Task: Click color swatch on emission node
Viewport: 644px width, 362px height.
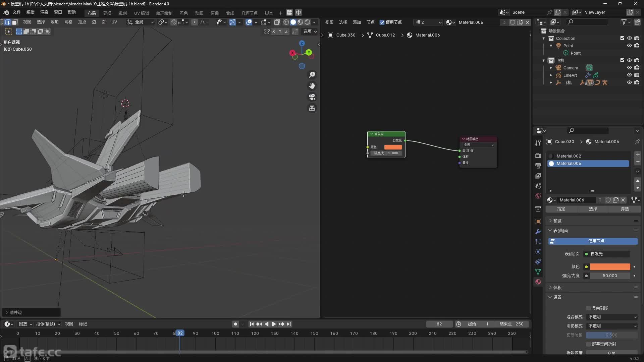Action: tap(393, 147)
